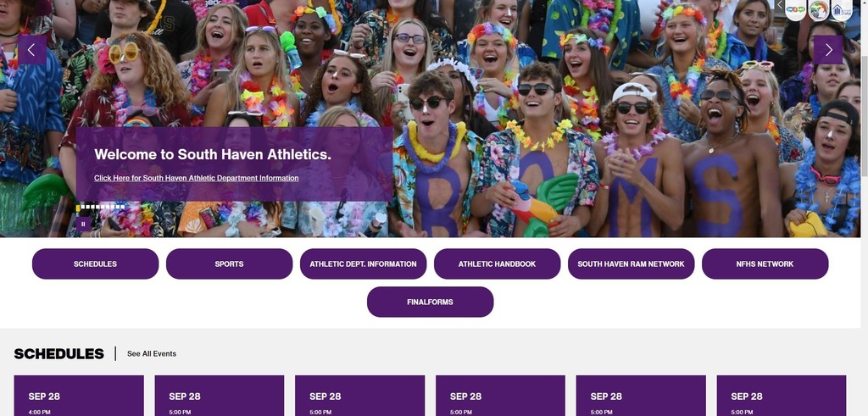Open Athletic Dept. Information
This screenshot has width=868, height=416.
pyautogui.click(x=363, y=263)
